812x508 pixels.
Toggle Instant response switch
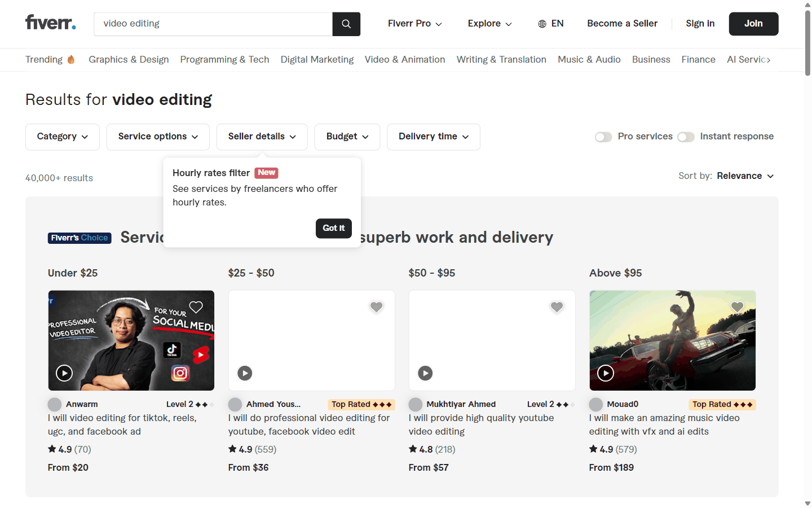coord(686,137)
